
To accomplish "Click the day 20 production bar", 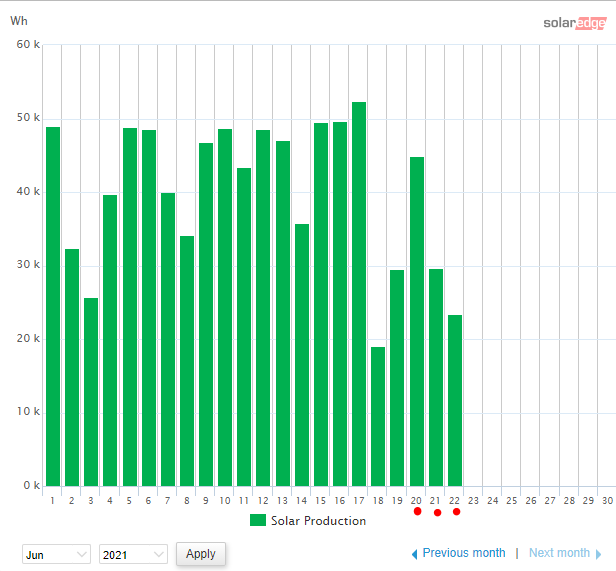I will [417, 321].
